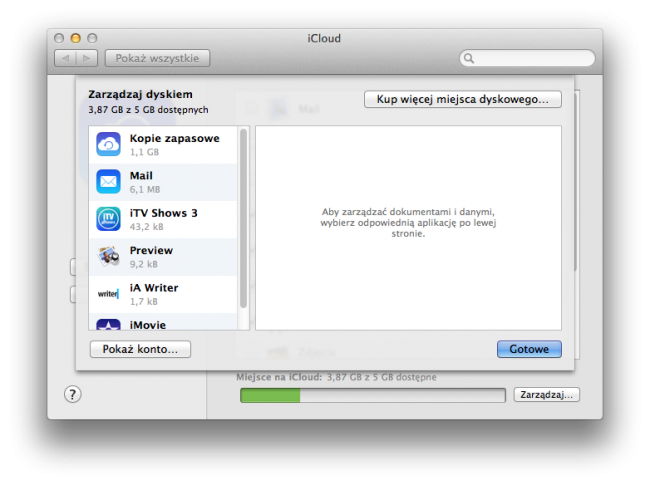Click the help question mark button
Viewport: 650px width, 485px height.
point(73,394)
